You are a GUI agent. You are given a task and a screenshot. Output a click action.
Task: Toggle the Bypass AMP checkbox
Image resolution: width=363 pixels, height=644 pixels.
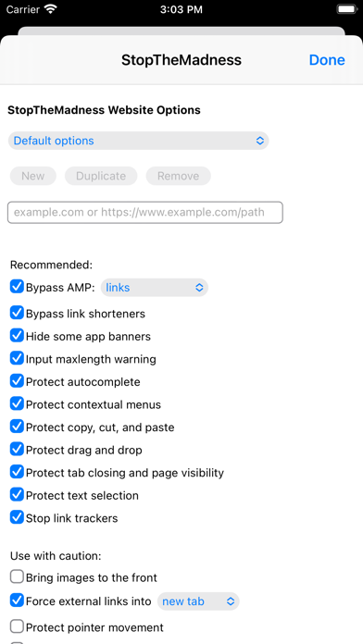[x=17, y=287]
